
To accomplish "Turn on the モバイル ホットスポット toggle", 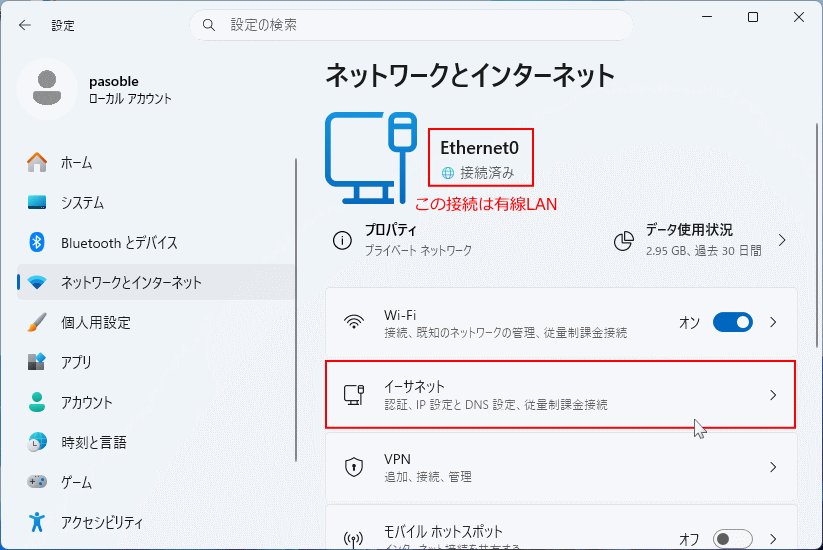I will coord(733,539).
